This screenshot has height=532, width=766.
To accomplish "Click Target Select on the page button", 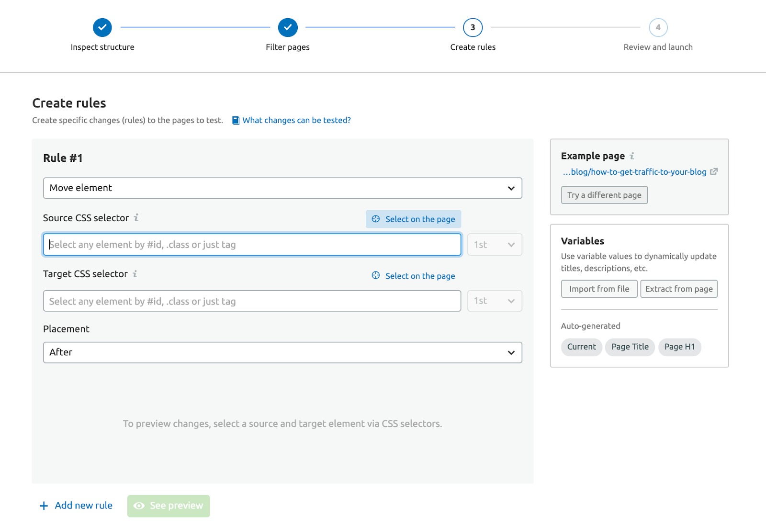I will (x=413, y=275).
